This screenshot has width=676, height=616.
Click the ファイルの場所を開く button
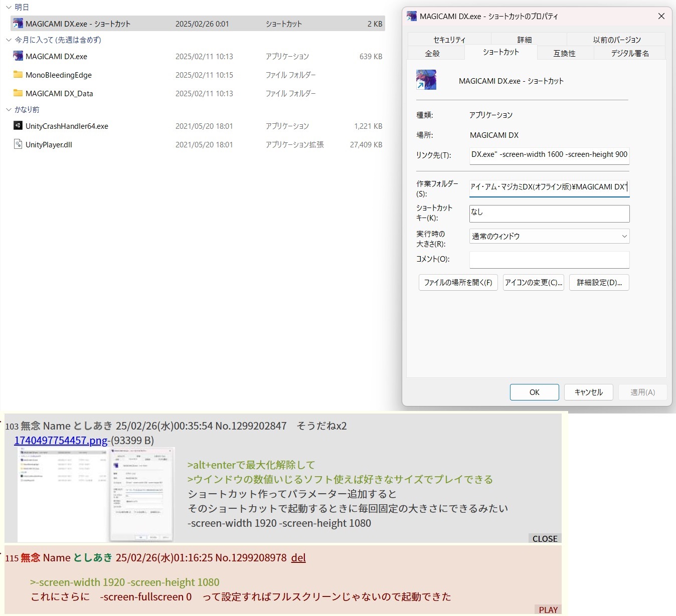click(x=458, y=283)
